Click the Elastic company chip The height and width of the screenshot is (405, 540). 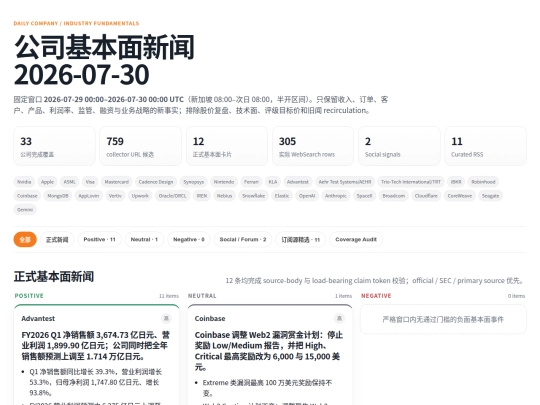(282, 196)
